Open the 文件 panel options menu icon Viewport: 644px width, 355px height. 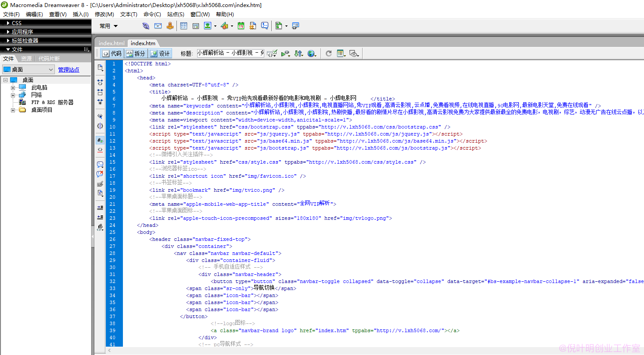point(86,49)
